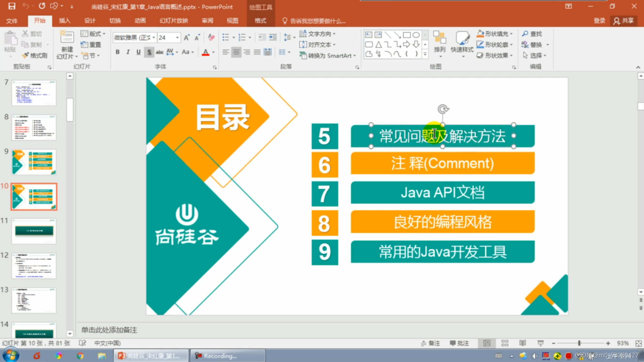Toggle text shadow formatting
Viewport: 644px width, 362px height.
pyautogui.click(x=149, y=52)
